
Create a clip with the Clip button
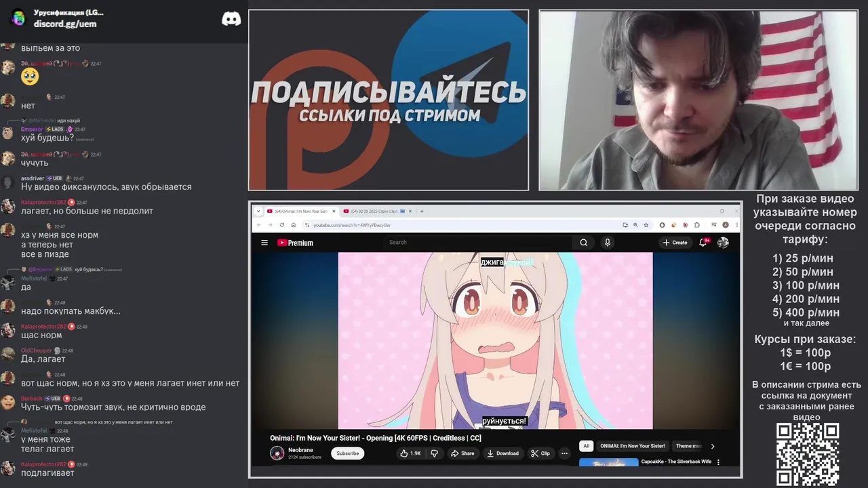click(x=540, y=453)
